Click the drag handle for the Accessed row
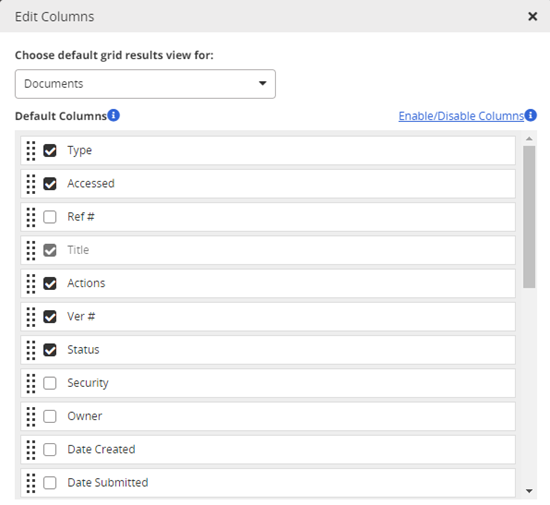This screenshot has width=550, height=505. 31,184
